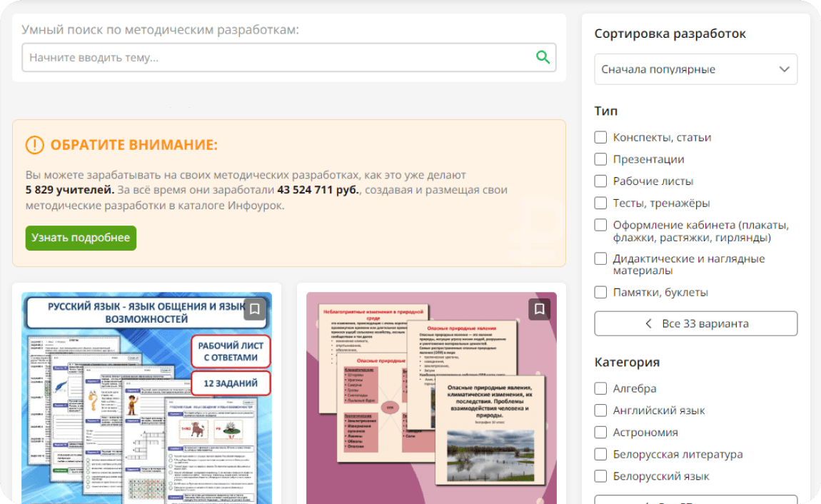821x504 pixels.
Task: Enable the "Презентации" checkbox
Action: 601,159
